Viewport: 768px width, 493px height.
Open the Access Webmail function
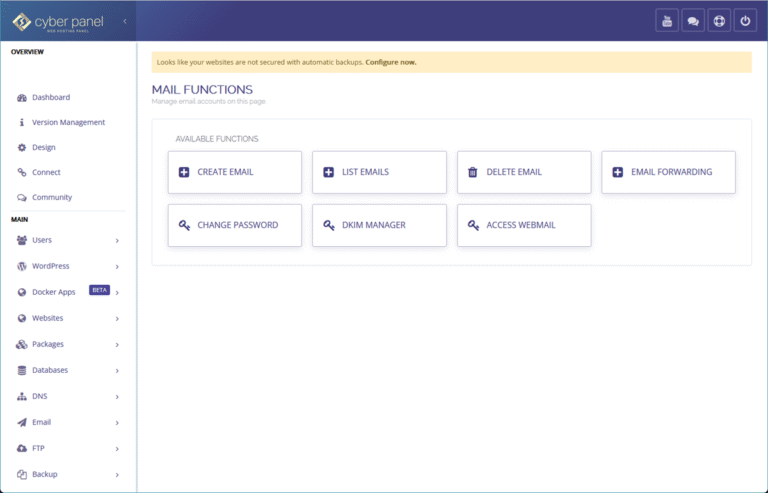[x=524, y=225]
